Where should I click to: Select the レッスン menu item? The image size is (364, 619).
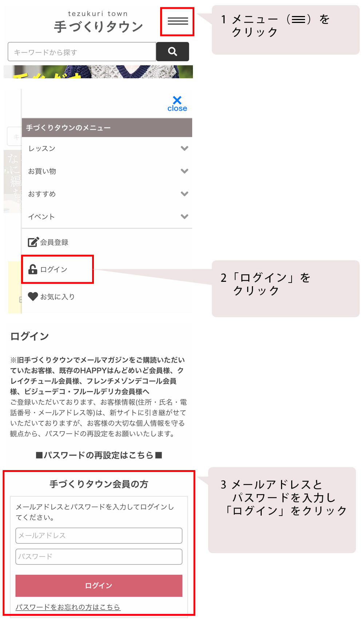pyautogui.click(x=107, y=149)
